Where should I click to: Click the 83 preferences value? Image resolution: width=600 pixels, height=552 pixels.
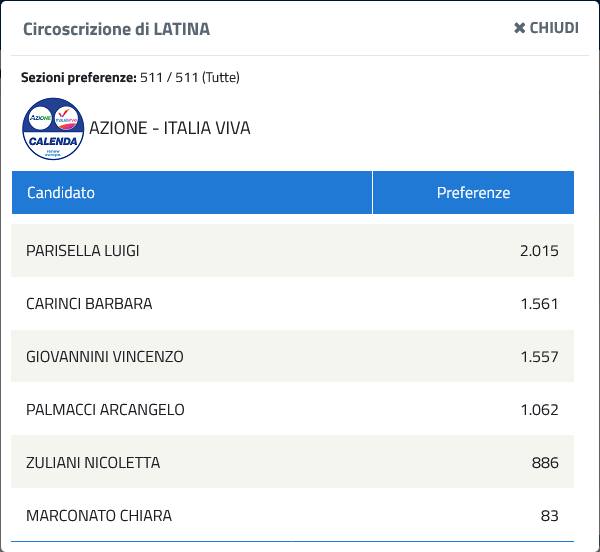pyautogui.click(x=549, y=516)
